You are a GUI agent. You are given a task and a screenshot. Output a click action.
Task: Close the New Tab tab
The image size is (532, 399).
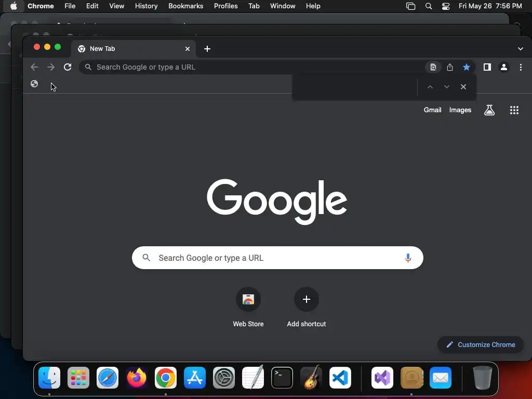click(x=187, y=49)
